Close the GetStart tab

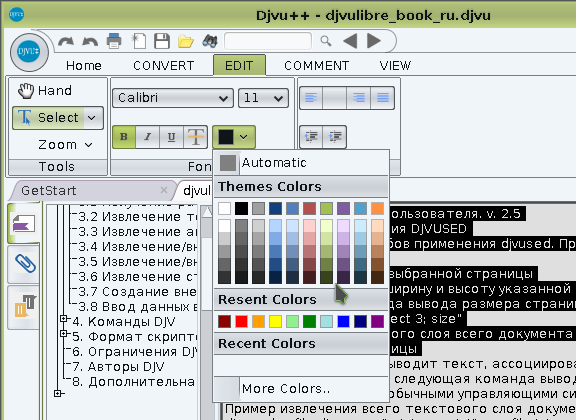164,190
